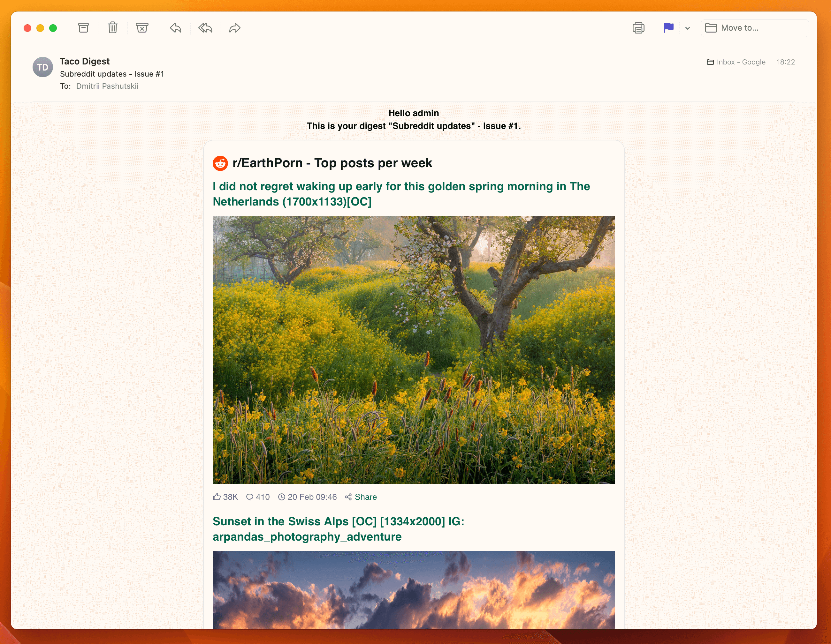This screenshot has height=644, width=831.
Task: Open the flag color dropdown chevron
Action: tap(688, 28)
